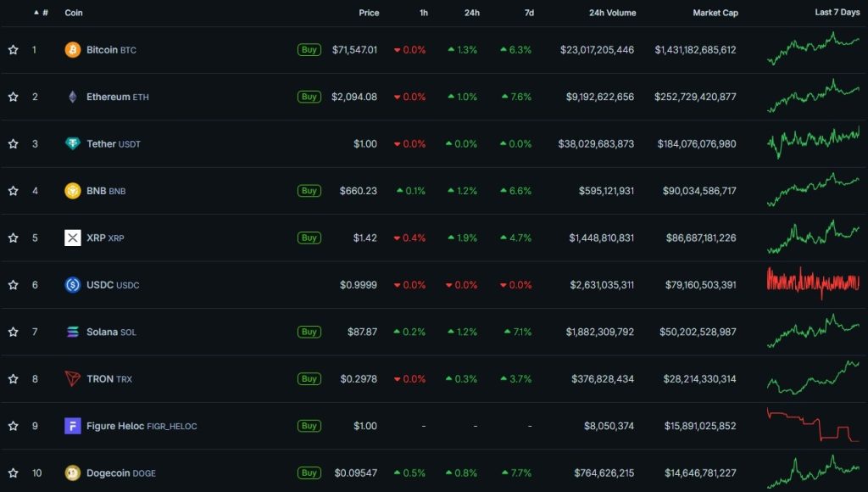Click the BNB coin logo icon
The height and width of the screenshot is (492, 868).
73,191
